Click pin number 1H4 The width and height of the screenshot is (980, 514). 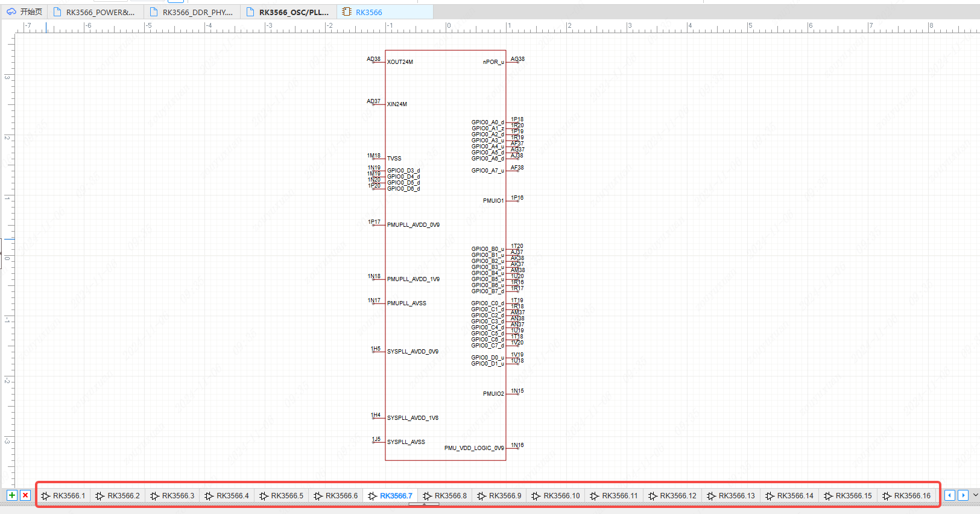[376, 415]
